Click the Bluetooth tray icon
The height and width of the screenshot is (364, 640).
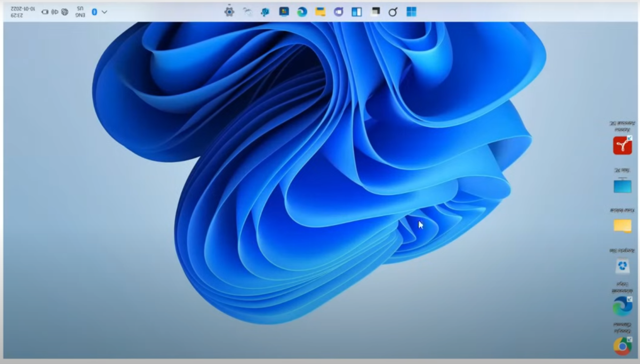click(x=94, y=12)
